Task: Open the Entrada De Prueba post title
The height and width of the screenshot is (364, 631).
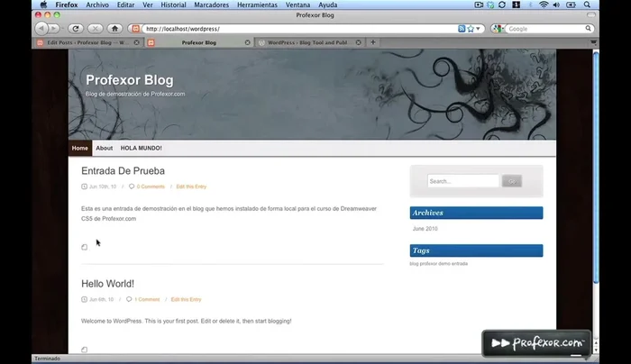Action: [123, 171]
